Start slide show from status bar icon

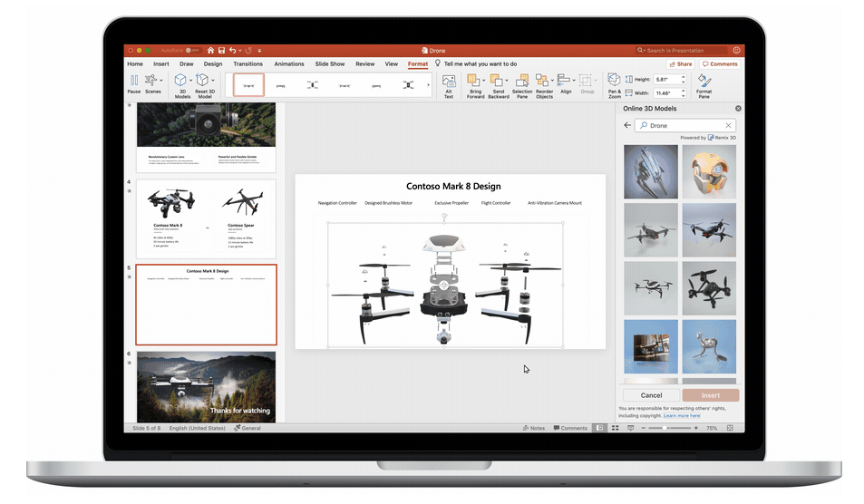(x=630, y=428)
